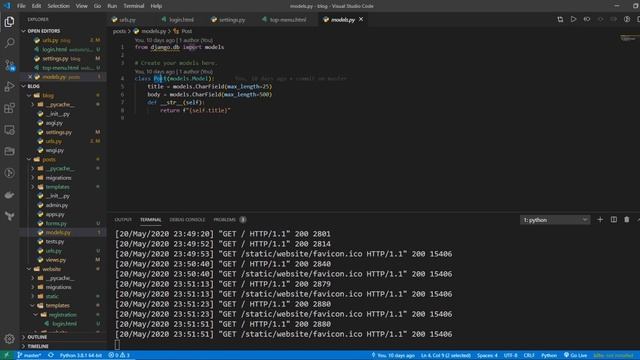Click the Go Live status bar button
Viewport: 640px width, 360px height.
tap(576, 355)
